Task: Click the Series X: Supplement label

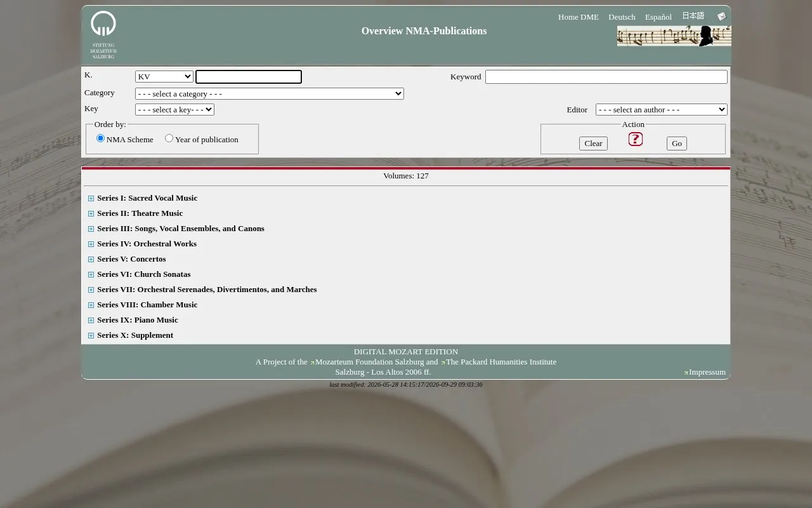Action: (x=135, y=335)
